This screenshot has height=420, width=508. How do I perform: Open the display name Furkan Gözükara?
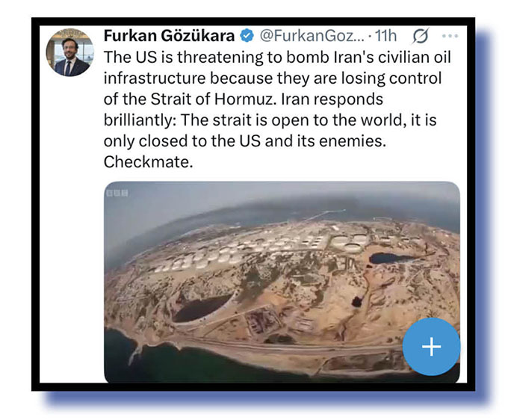169,36
